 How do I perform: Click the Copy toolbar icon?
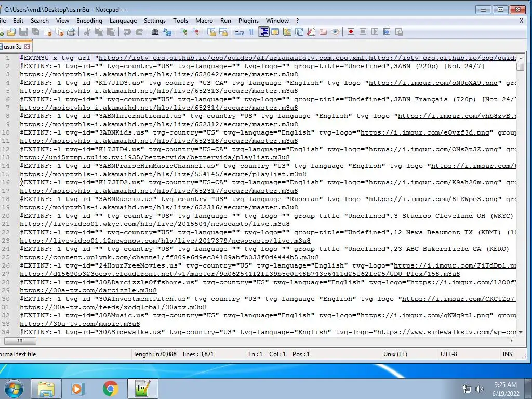(x=99, y=32)
